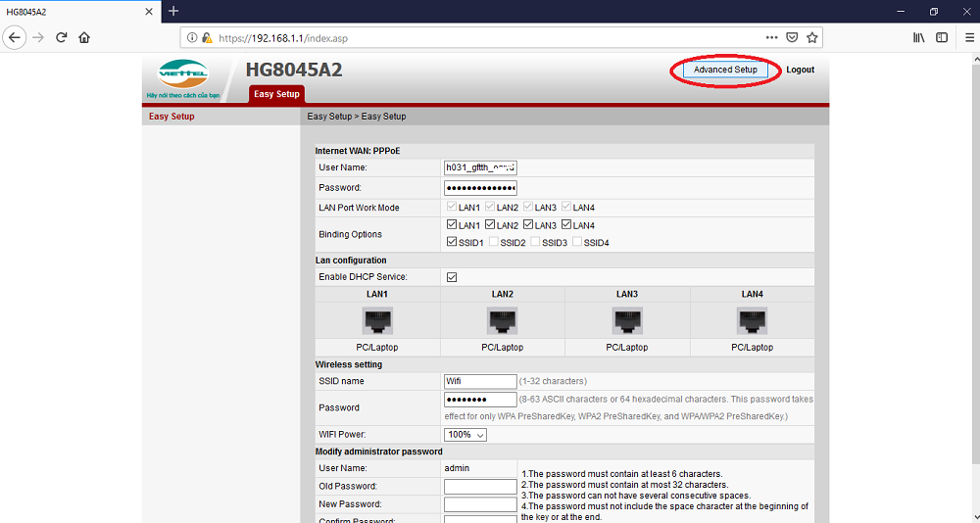Open a new tab with plus button

[173, 11]
